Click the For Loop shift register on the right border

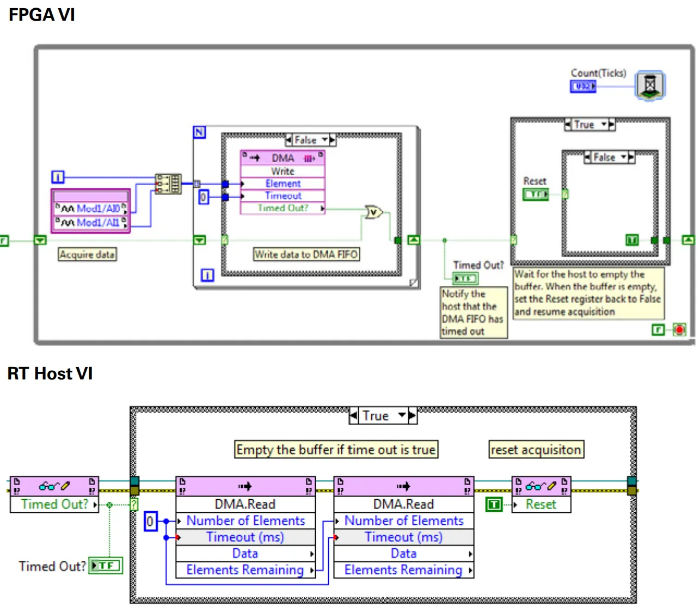[x=414, y=240]
